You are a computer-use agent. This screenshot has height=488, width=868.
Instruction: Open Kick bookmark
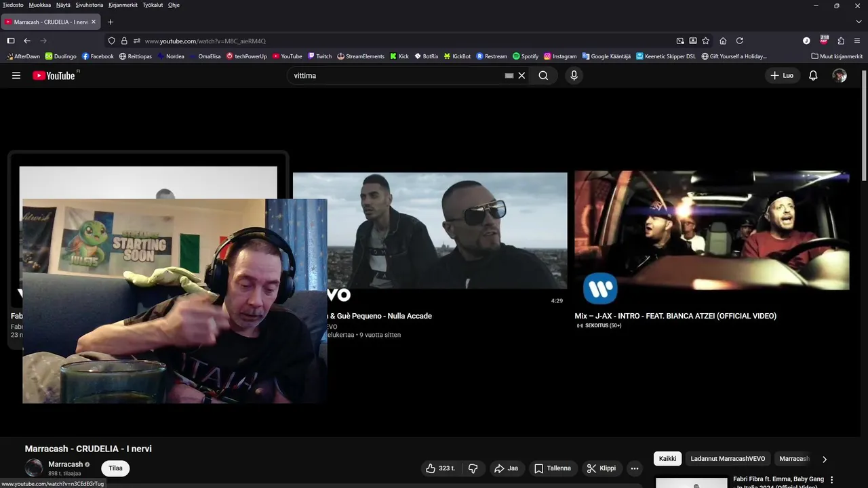point(399,56)
